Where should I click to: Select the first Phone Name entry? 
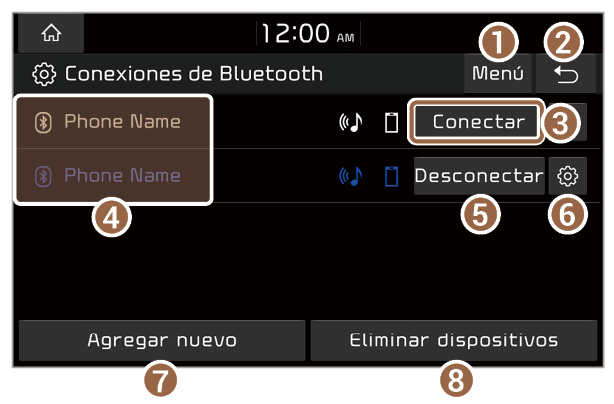click(x=114, y=122)
